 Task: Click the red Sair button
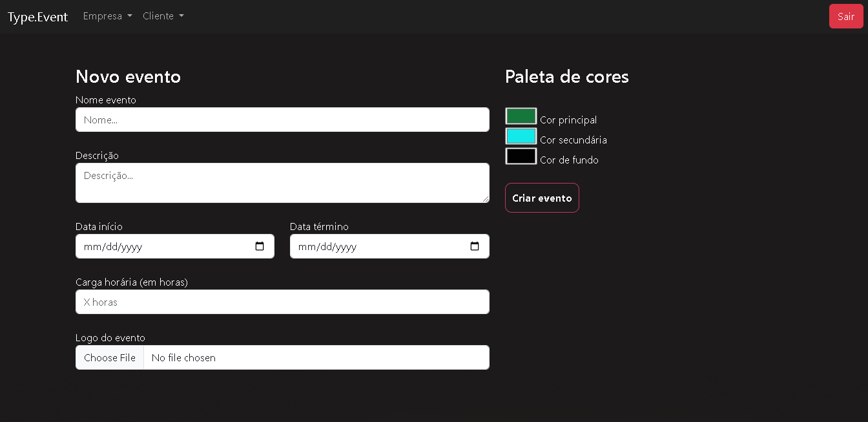[846, 16]
